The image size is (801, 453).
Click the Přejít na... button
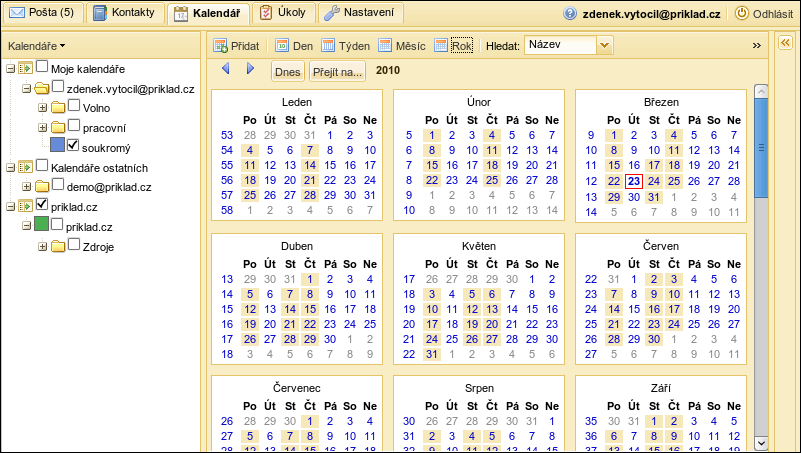(338, 71)
